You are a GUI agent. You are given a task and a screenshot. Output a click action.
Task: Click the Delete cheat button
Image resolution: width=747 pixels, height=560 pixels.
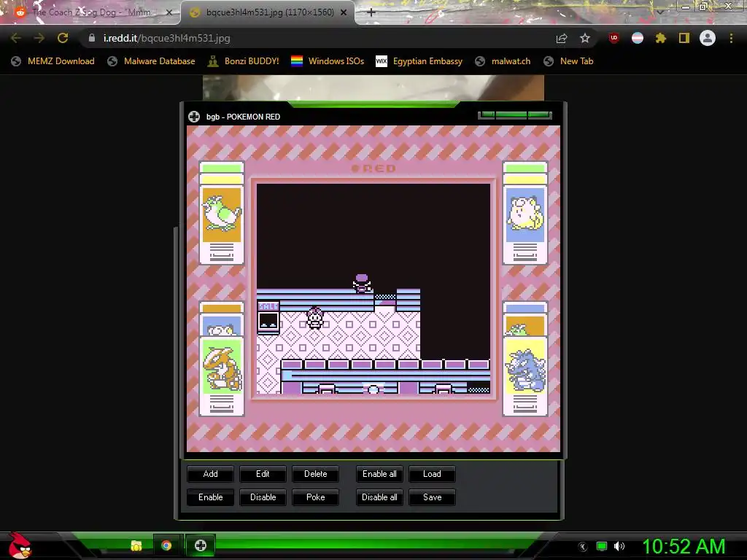coord(315,474)
